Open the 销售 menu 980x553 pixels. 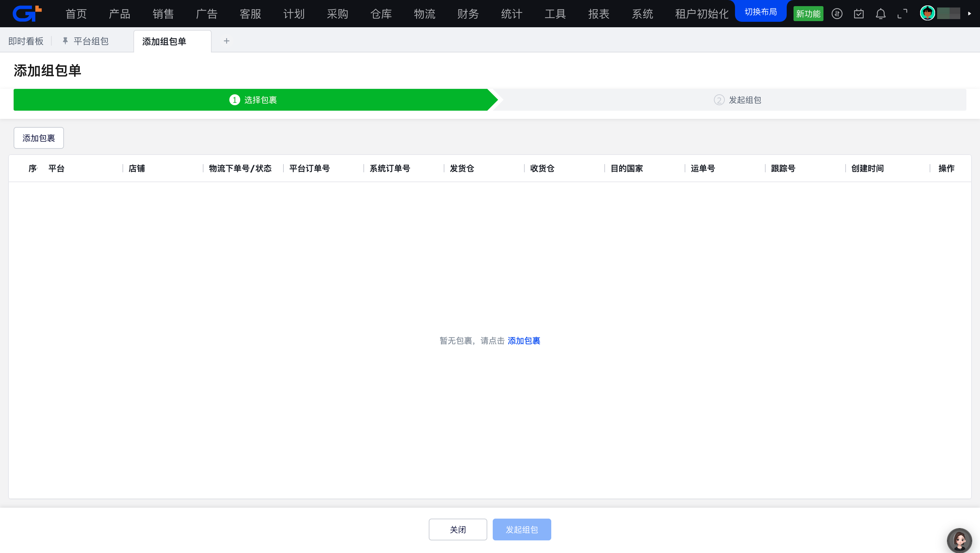(x=163, y=14)
